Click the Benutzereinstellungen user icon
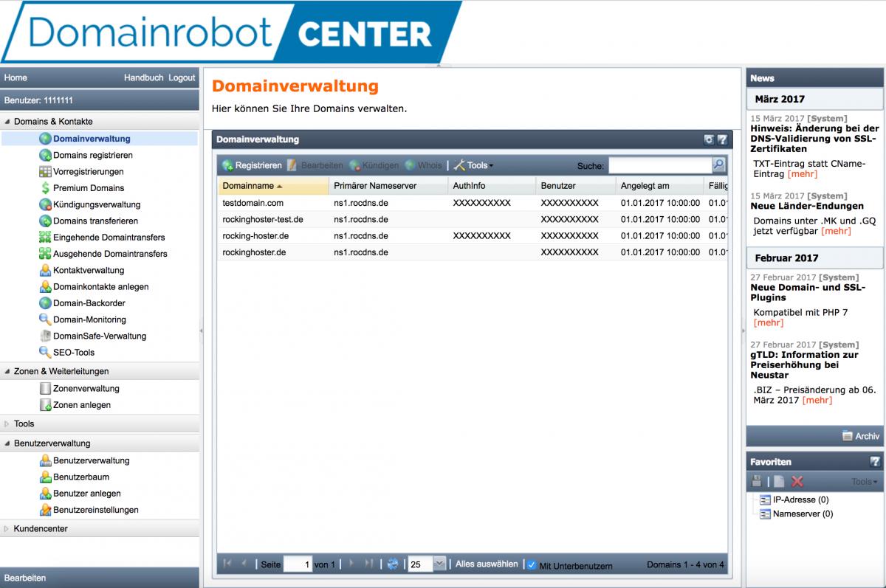 coord(45,510)
